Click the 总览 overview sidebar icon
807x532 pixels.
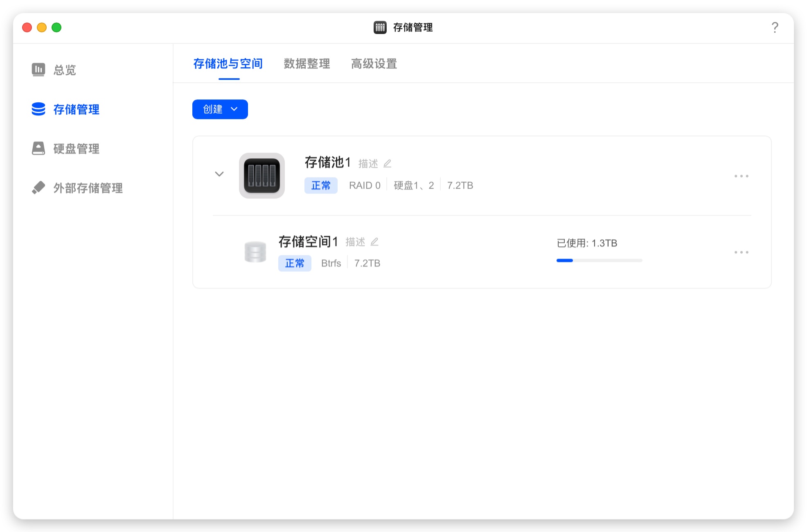point(38,70)
